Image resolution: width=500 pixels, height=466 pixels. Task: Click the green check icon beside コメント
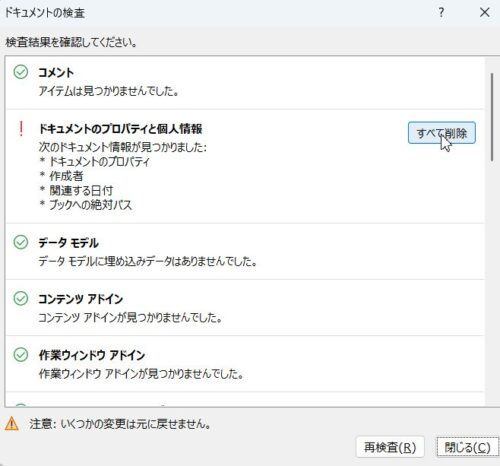point(21,72)
